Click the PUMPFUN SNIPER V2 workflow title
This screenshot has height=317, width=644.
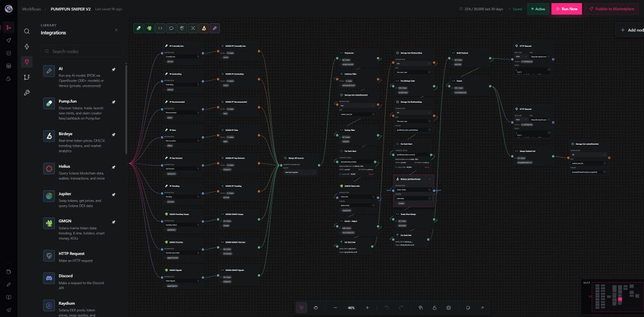tap(71, 9)
